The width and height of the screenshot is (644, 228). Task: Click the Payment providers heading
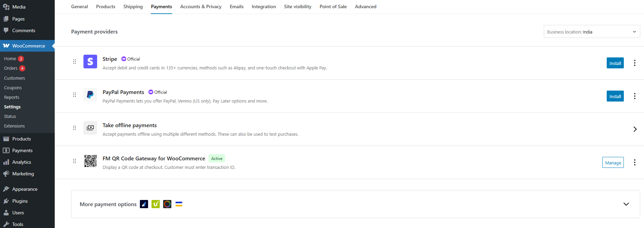point(94,31)
